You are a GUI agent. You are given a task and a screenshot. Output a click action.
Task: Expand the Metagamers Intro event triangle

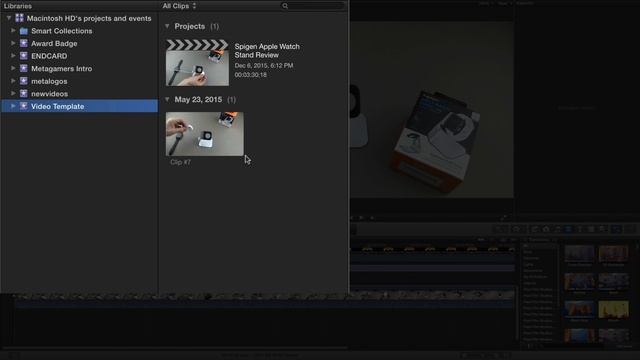coord(13,69)
